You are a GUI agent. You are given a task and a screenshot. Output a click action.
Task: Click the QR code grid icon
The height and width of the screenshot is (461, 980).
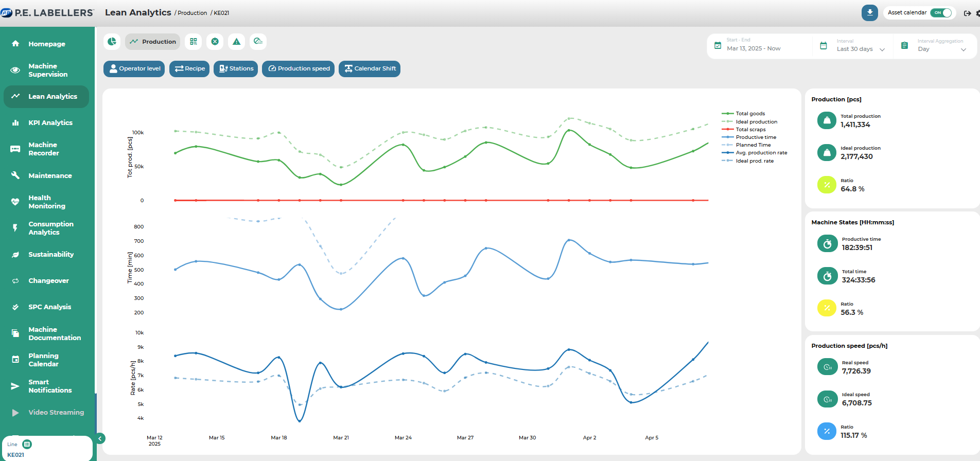click(194, 42)
